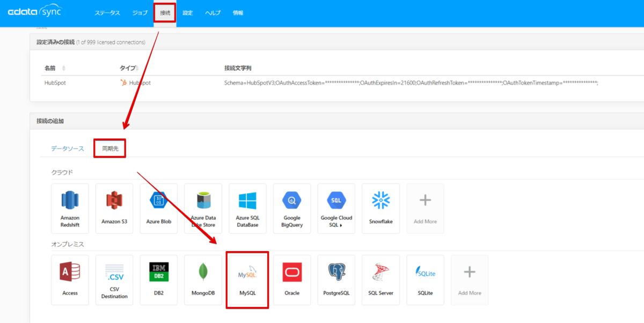Click Add More in the クラウド row
The width and height of the screenshot is (644, 323).
[425, 208]
